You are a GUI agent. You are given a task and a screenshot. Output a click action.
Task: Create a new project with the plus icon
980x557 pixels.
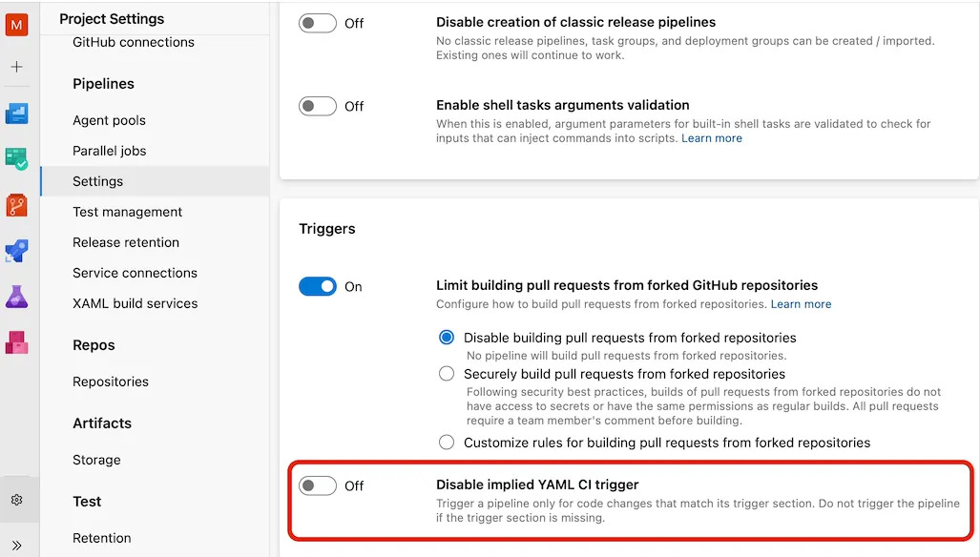(17, 67)
